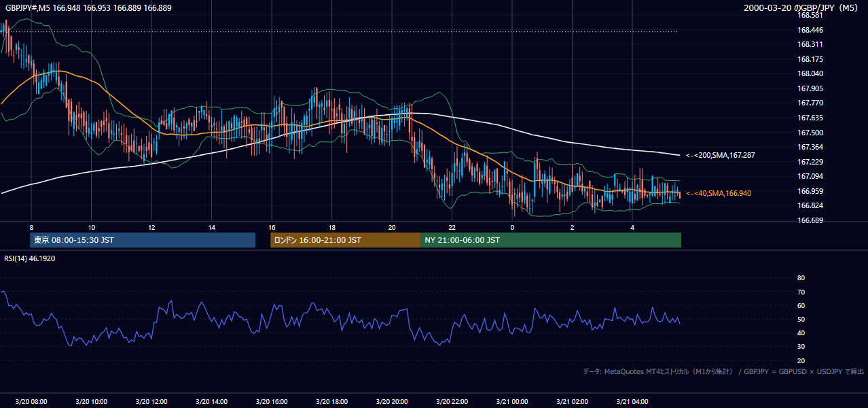Click the hour tick '8' under price chart
The image size is (868, 408).
point(31,227)
